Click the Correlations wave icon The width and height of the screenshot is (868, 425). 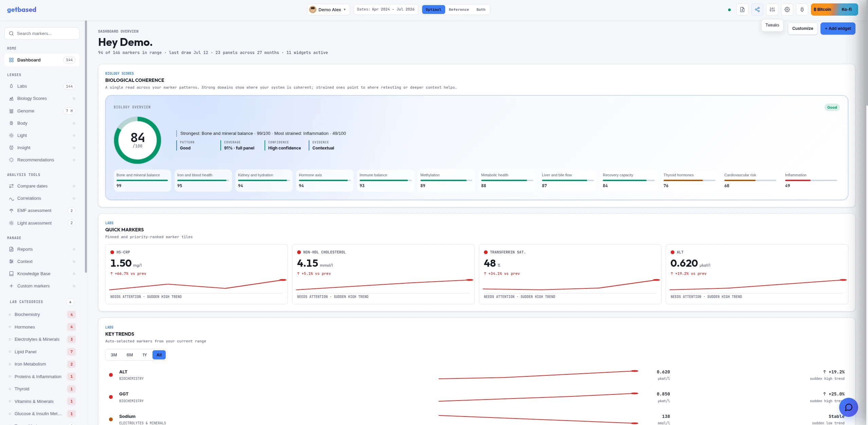coord(11,198)
